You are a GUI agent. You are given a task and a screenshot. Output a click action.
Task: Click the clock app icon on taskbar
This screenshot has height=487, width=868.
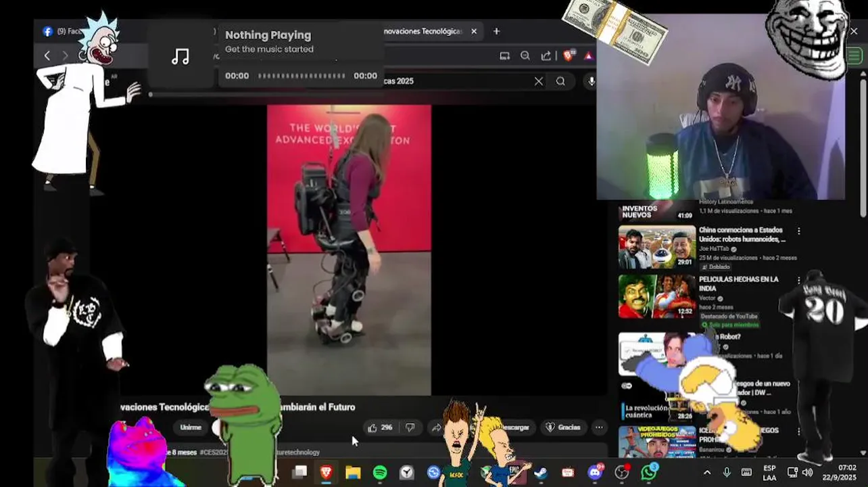[407, 472]
